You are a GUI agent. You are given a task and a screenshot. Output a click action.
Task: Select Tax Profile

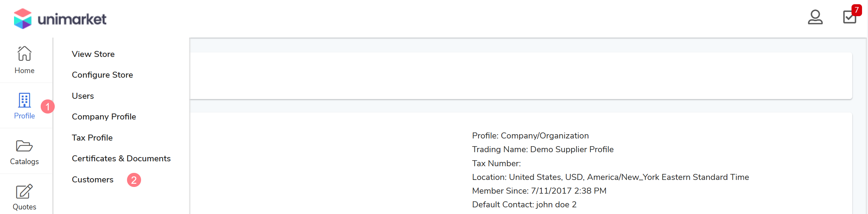[x=92, y=138]
